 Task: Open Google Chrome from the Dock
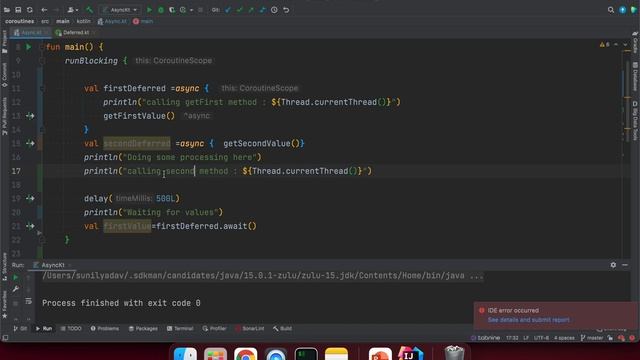pos(245,353)
